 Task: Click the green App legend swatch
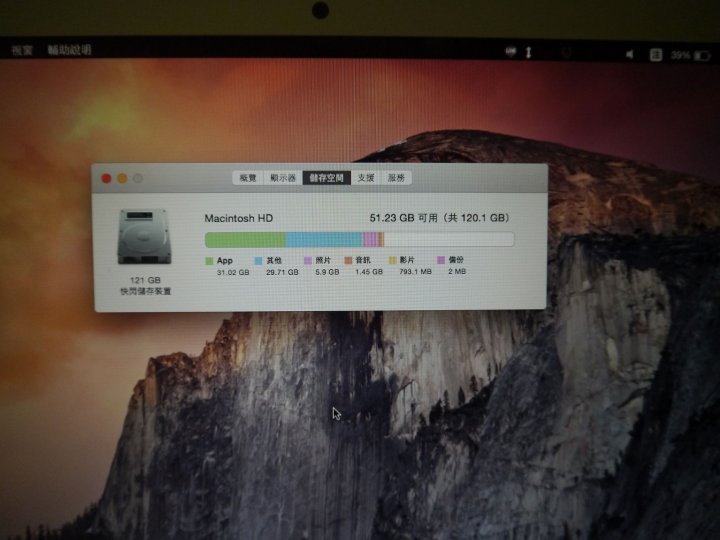click(x=209, y=261)
